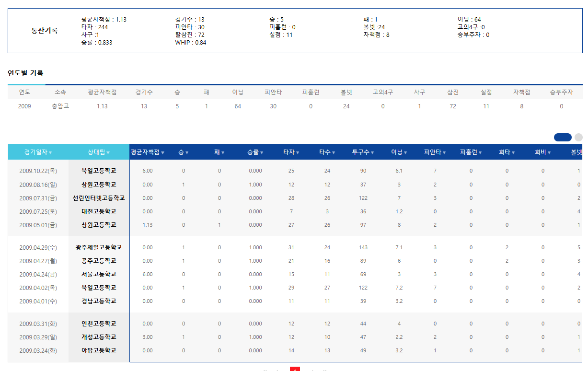Screen dimensions: 588x371
Task: Click the 통산기록 heading
Action: click(45, 31)
